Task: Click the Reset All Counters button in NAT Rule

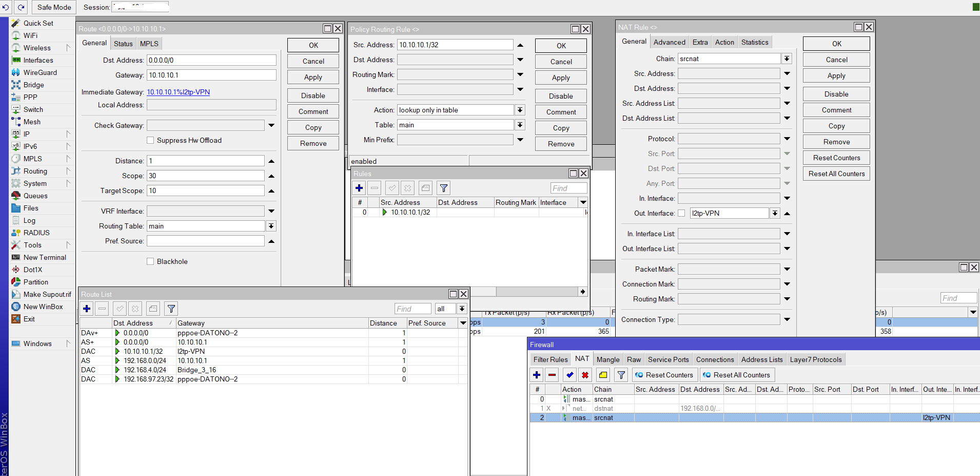Action: [x=836, y=174]
